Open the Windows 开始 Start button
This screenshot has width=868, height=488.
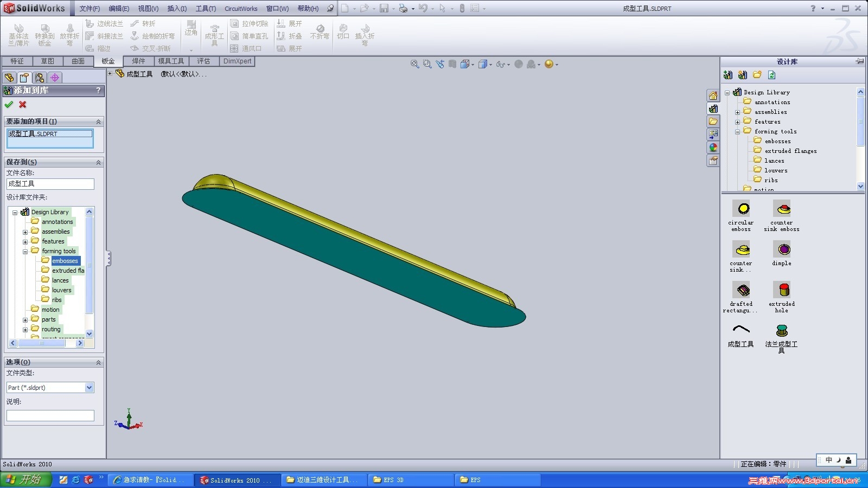tap(25, 480)
